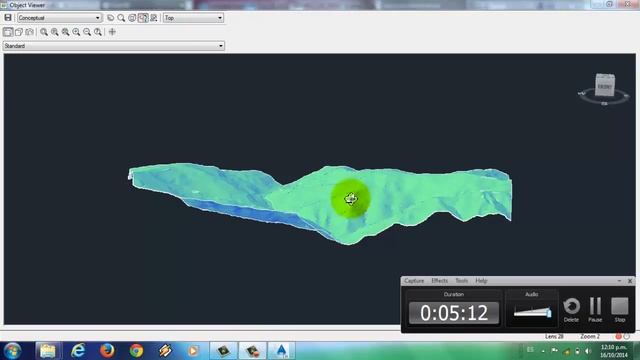The image size is (640, 360).
Task: Open Winamp from the taskbar
Action: (165, 351)
